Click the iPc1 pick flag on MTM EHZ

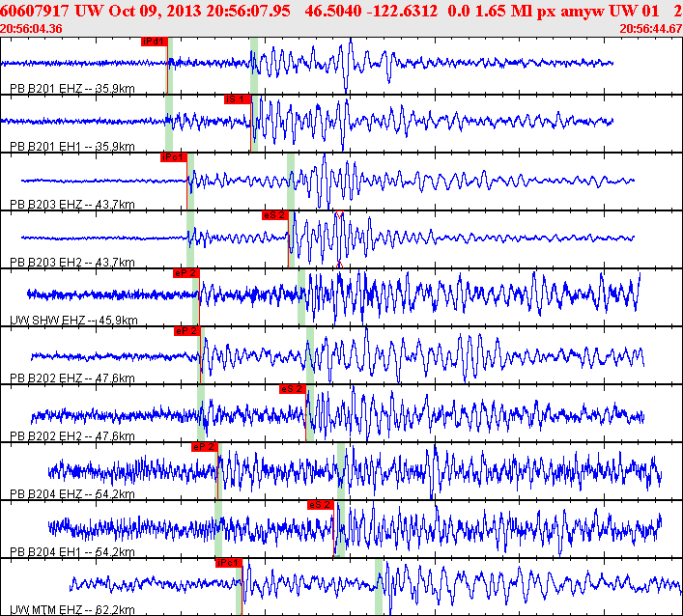pos(228,563)
